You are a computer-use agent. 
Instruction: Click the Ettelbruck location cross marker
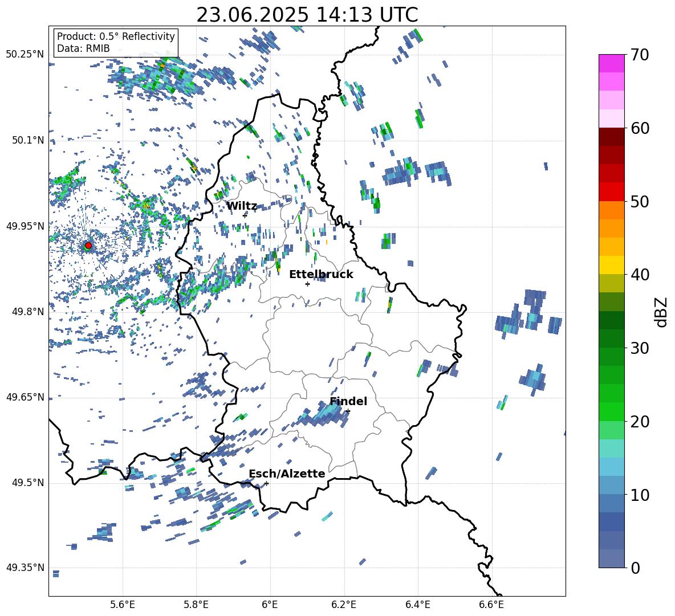[307, 284]
